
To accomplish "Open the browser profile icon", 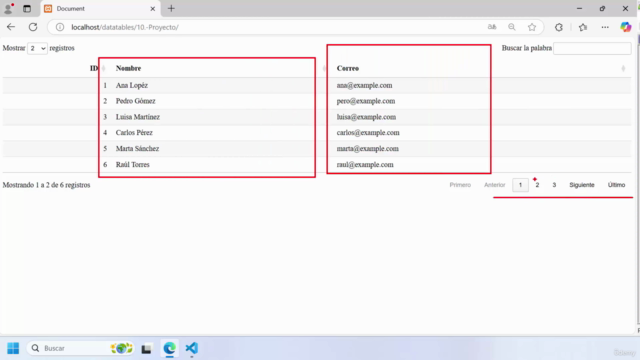I will [8, 9].
